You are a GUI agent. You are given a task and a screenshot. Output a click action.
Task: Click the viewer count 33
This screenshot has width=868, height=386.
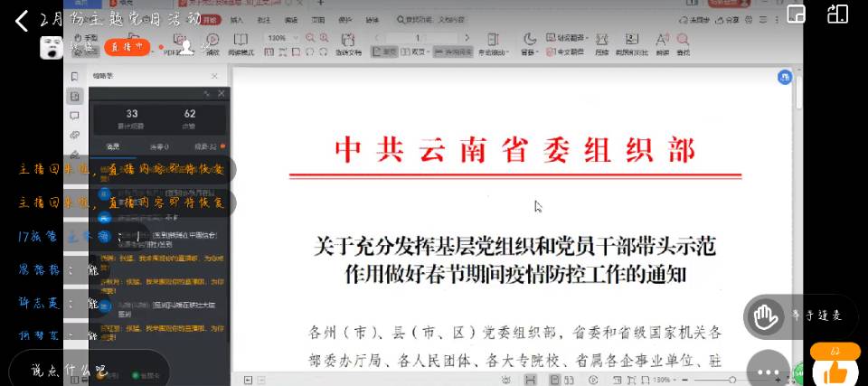pyautogui.click(x=132, y=114)
